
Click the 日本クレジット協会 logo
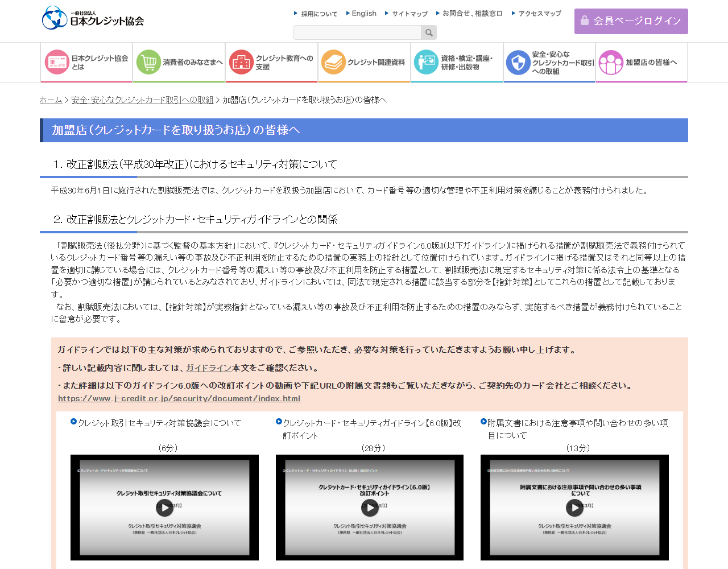pos(93,18)
